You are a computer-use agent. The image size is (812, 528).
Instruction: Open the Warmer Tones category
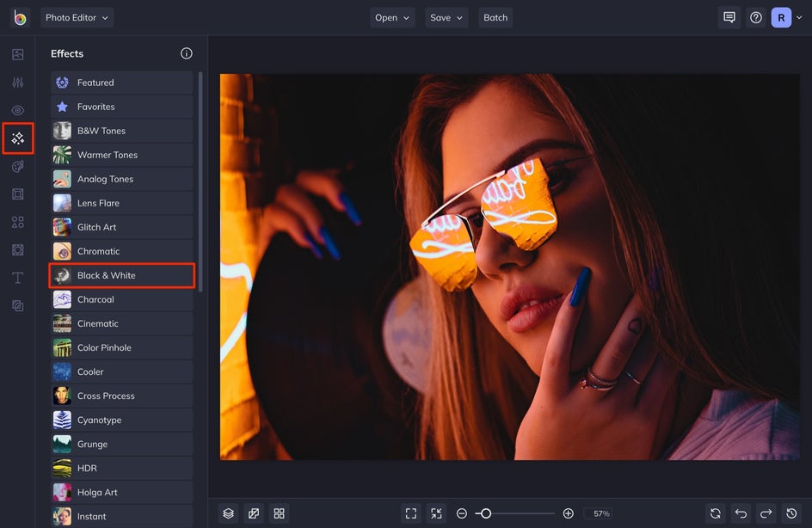[121, 155]
